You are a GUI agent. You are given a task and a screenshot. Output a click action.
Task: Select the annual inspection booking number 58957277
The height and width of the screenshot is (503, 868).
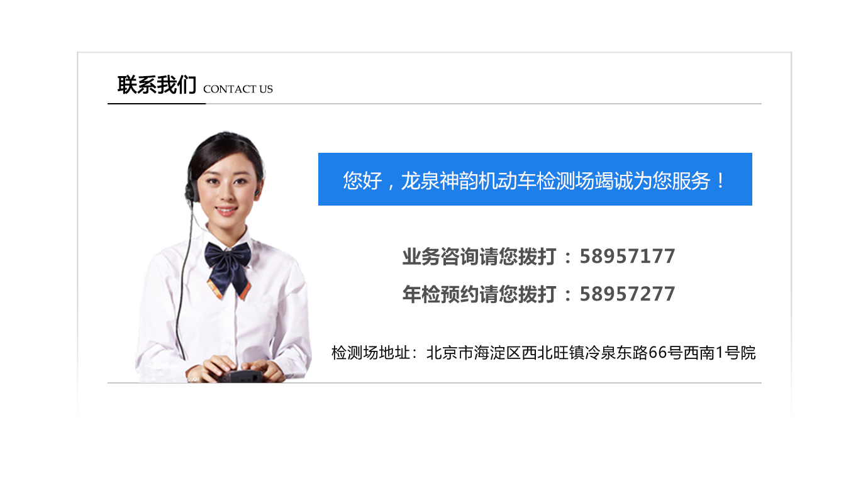pos(627,294)
